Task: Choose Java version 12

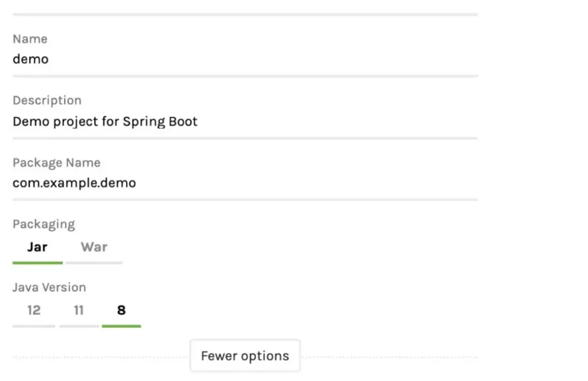Action: pyautogui.click(x=34, y=310)
